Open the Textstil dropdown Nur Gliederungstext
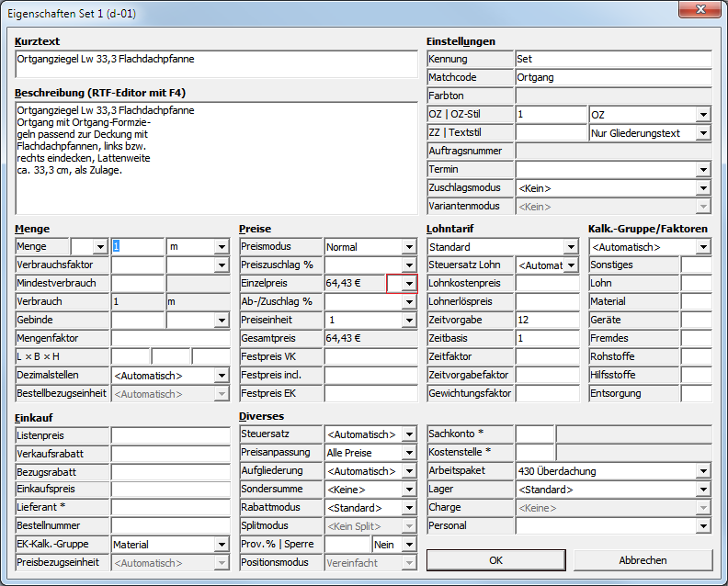Image resolution: width=728 pixels, height=586 pixels. [x=703, y=133]
